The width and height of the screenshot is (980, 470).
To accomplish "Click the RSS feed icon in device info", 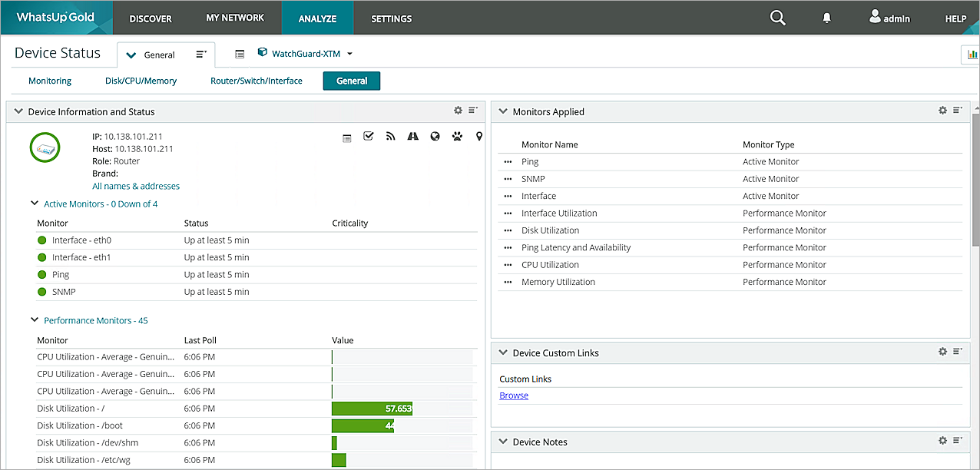I will (x=390, y=137).
